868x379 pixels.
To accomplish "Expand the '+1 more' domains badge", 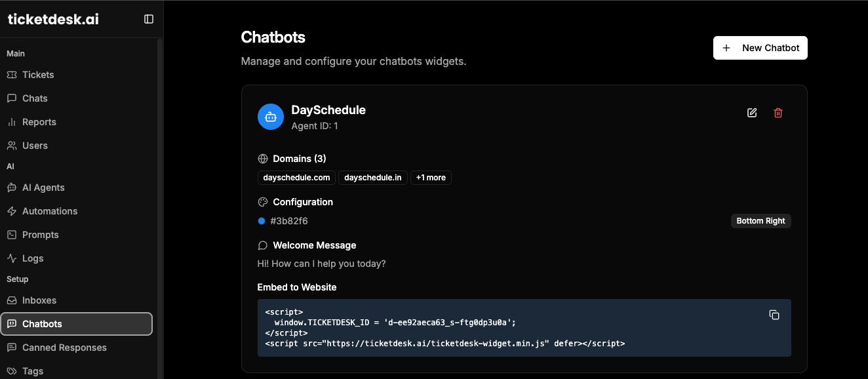I will (x=431, y=178).
